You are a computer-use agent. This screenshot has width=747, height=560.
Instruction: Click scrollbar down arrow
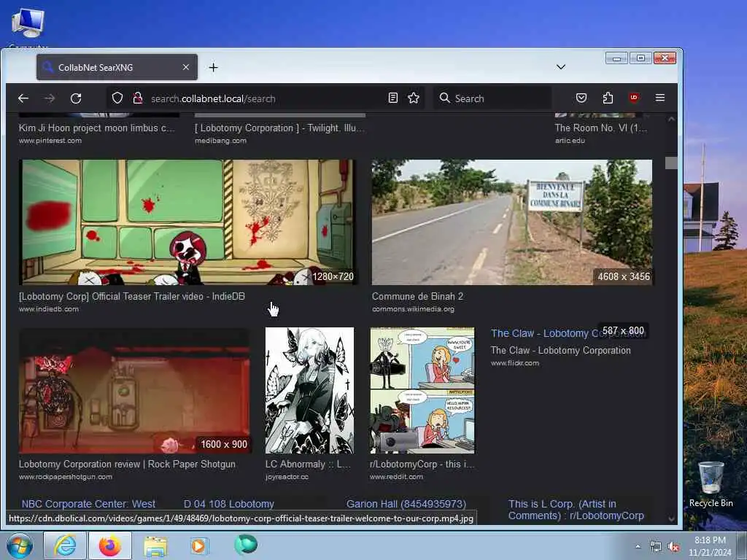(x=671, y=519)
